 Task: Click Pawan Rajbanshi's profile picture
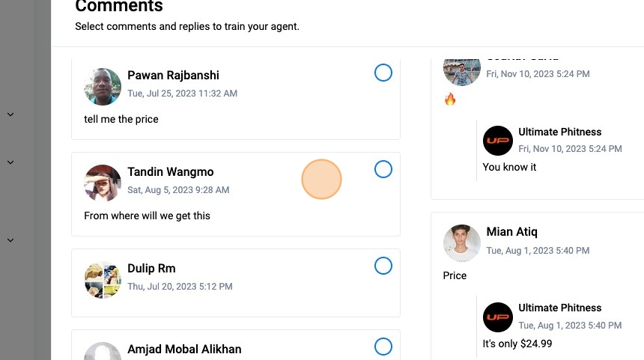click(103, 87)
